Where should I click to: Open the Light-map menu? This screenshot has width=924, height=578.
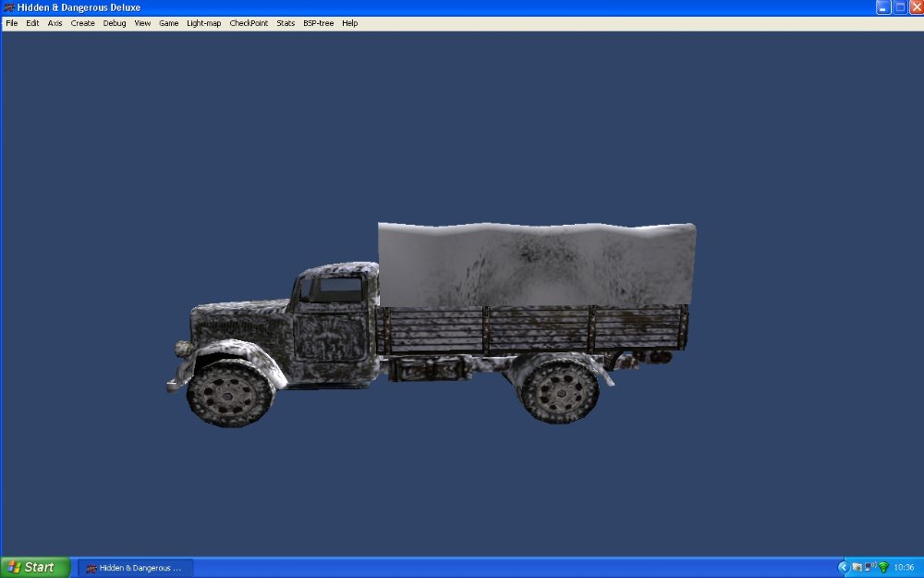(204, 23)
